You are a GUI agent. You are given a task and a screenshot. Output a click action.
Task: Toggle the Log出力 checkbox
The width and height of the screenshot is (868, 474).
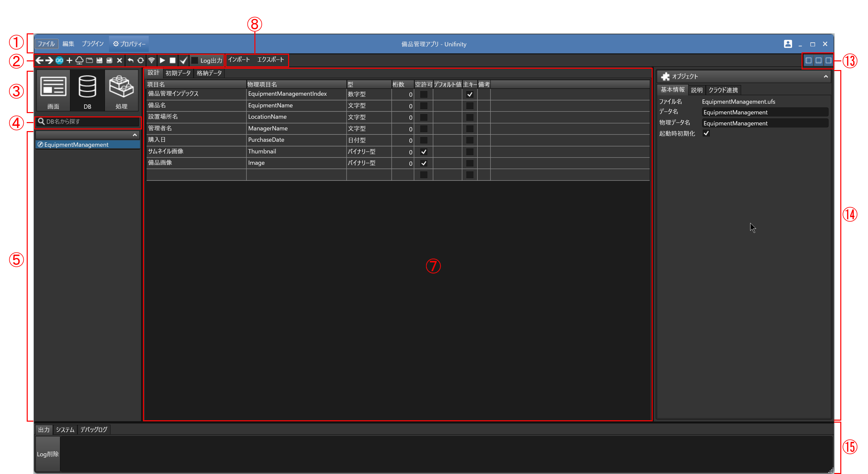point(194,60)
